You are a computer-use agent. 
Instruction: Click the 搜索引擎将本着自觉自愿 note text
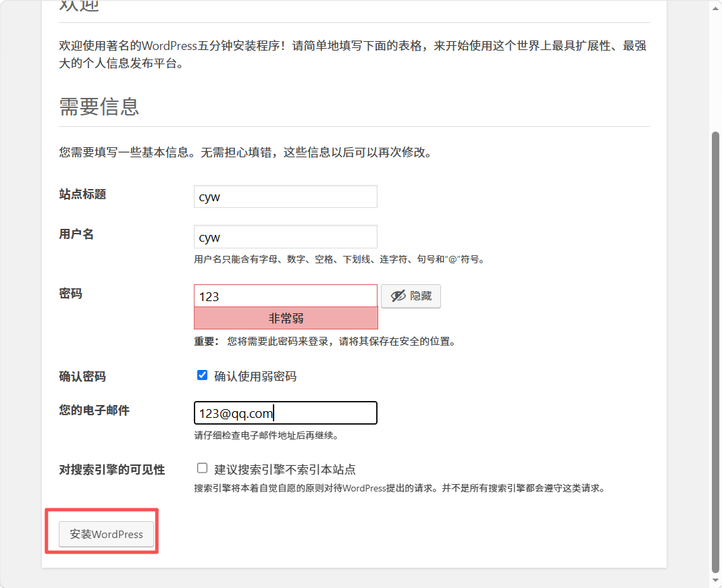point(400,488)
